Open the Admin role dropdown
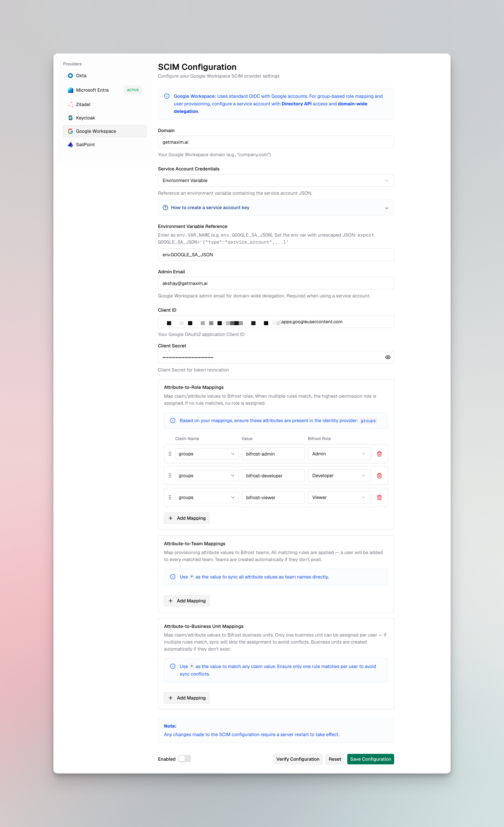 (x=339, y=454)
